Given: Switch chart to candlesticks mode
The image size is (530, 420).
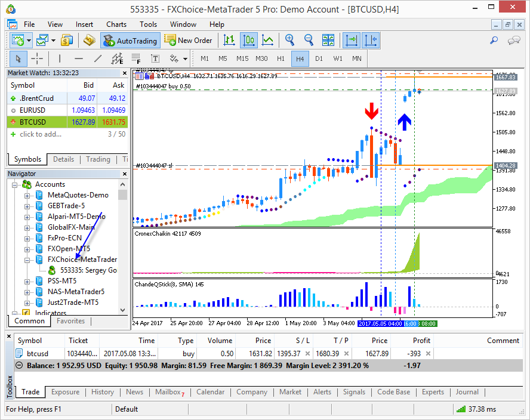Looking at the screenshot, I should tap(249, 41).
